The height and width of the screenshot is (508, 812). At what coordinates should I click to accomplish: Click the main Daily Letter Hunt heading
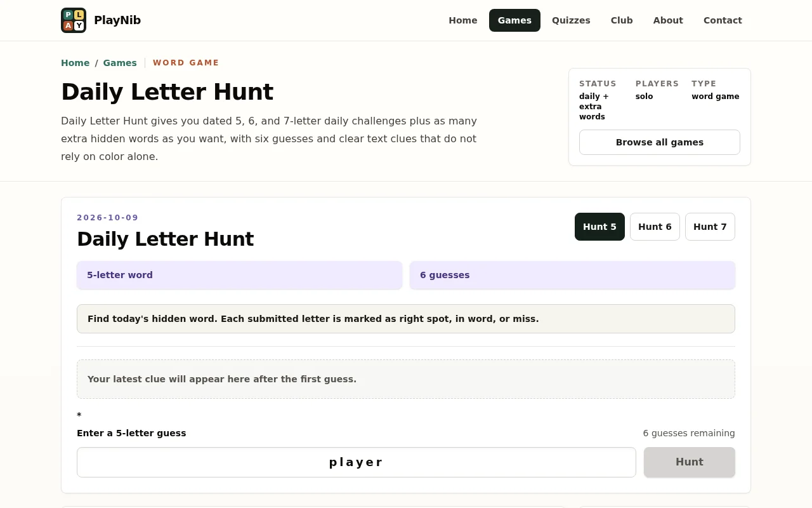point(167,92)
